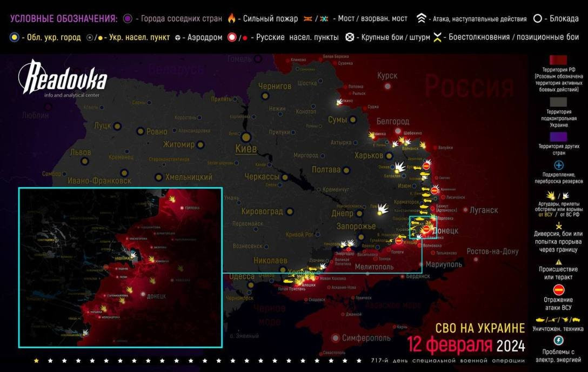Select the purple Территория других стран swatch
Image resolution: width=588 pixels, height=372 pixels.
(x=559, y=137)
